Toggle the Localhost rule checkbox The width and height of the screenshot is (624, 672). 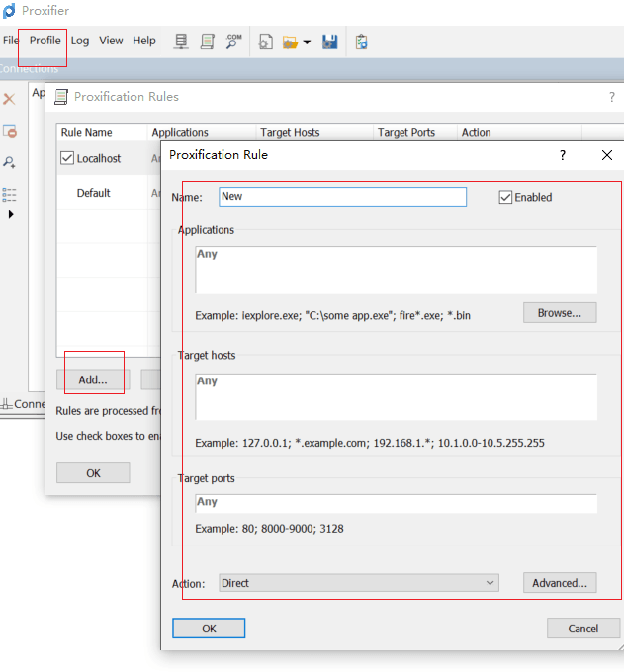(67, 158)
